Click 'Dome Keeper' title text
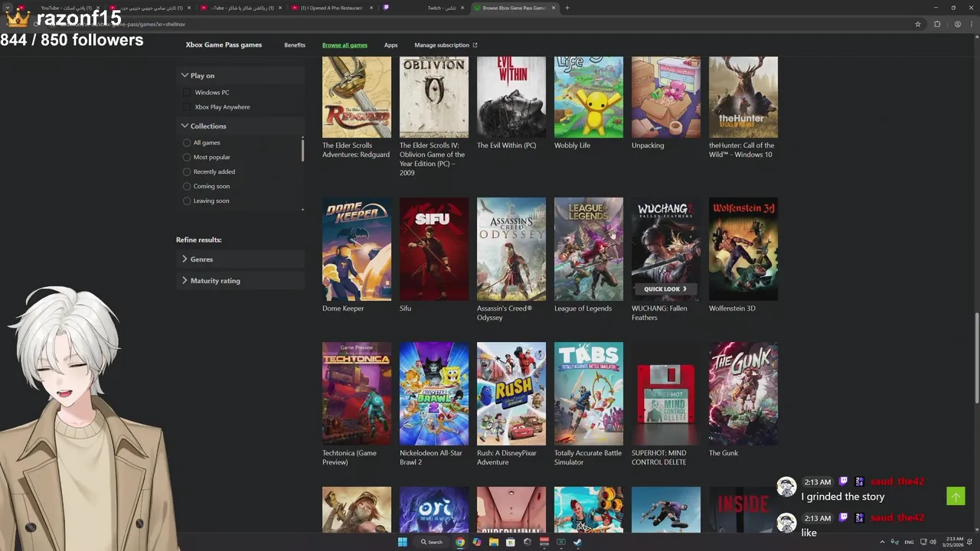 pyautogui.click(x=343, y=308)
